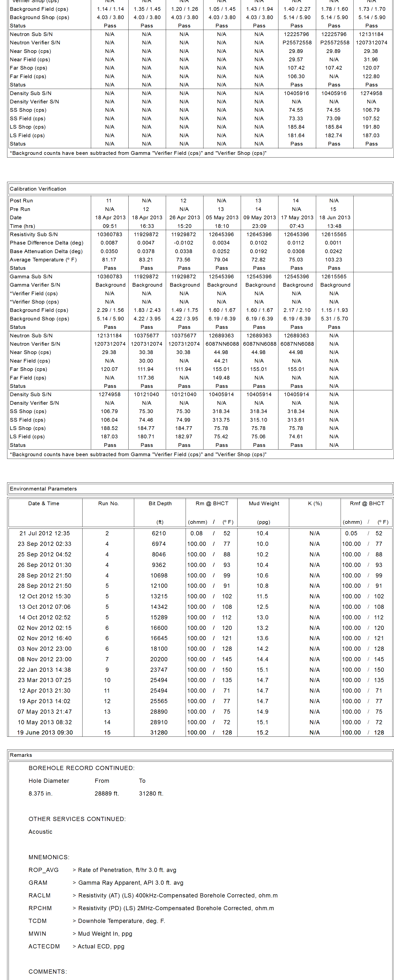Select the LS shop value '188.52'
The image size is (394, 980).
109,428
